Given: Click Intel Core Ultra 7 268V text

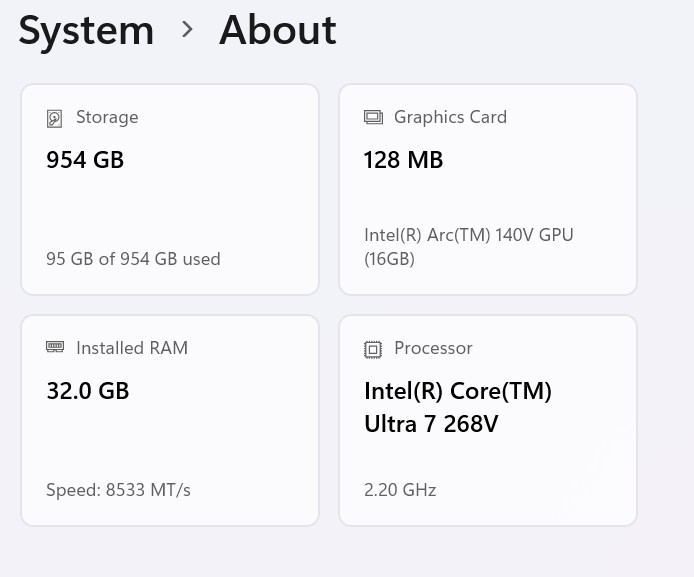Looking at the screenshot, I should (x=458, y=407).
